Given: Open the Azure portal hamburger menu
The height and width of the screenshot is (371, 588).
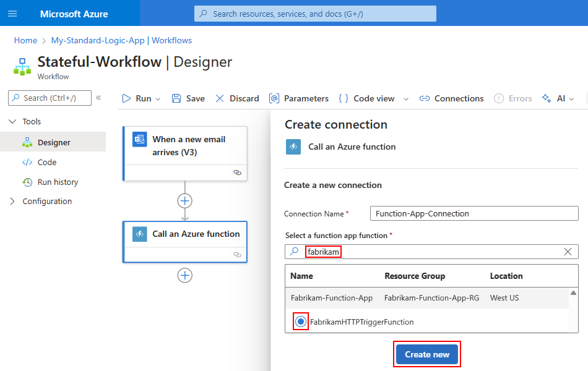Looking at the screenshot, I should tap(12, 12).
